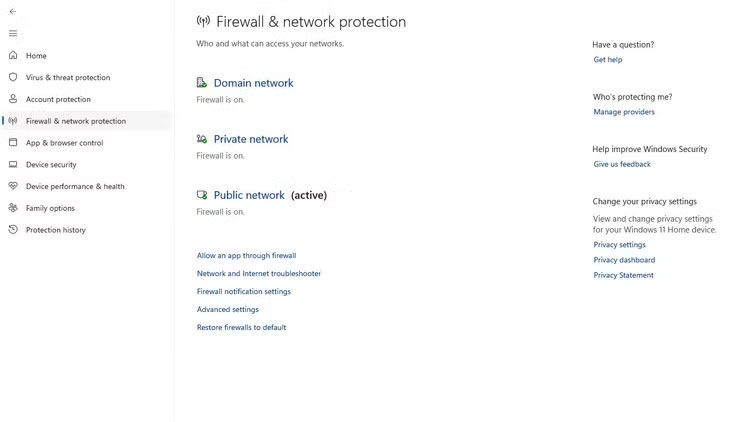
Task: Click the Protection history icon
Action: [x=13, y=230]
